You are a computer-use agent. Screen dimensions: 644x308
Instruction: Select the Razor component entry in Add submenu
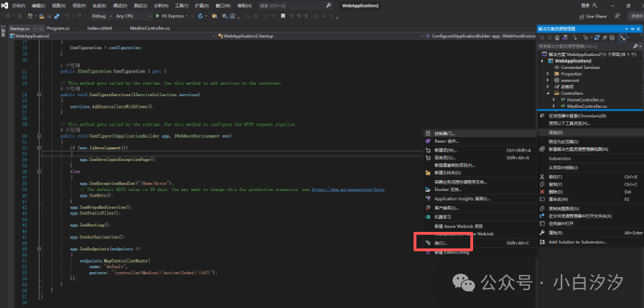click(x=480, y=141)
